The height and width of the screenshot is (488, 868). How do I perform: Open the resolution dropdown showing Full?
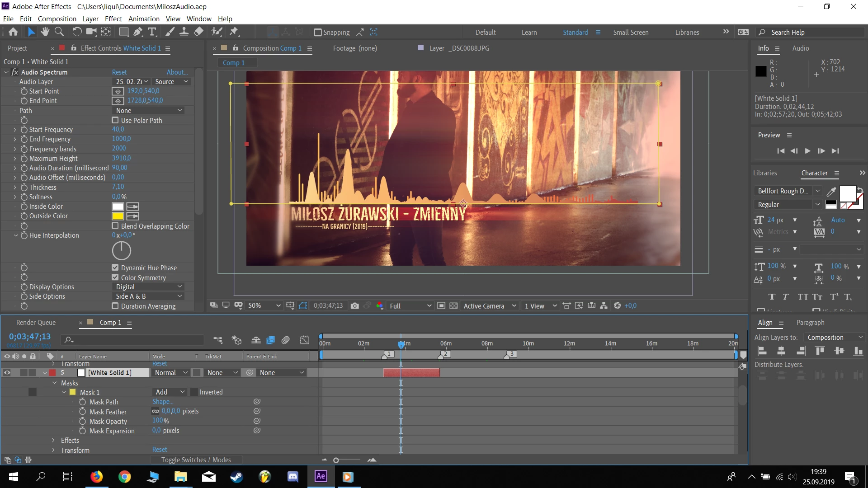[410, 306]
